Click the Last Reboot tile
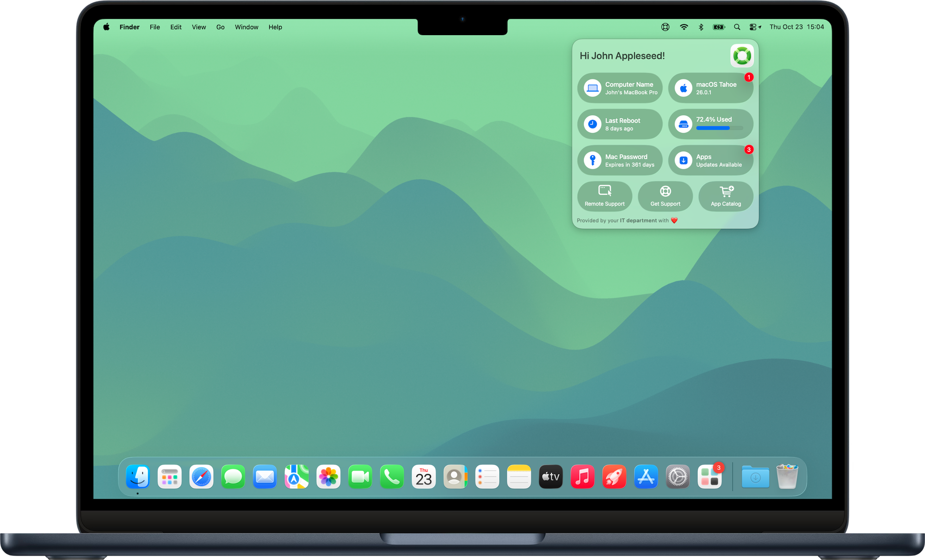Viewport: 925px width, 560px height. 620,124
